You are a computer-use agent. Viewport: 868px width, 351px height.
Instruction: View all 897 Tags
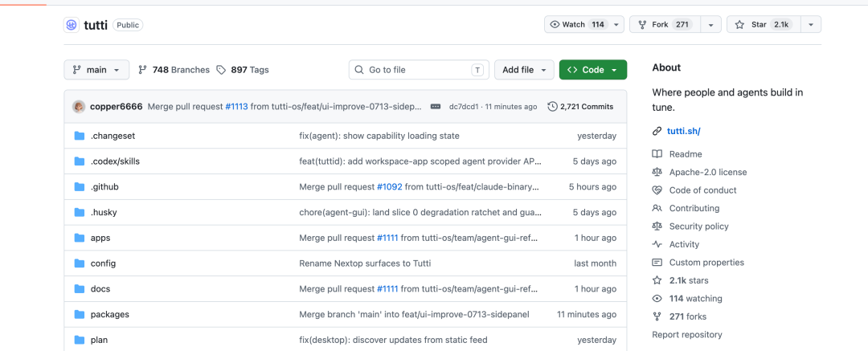coord(243,70)
